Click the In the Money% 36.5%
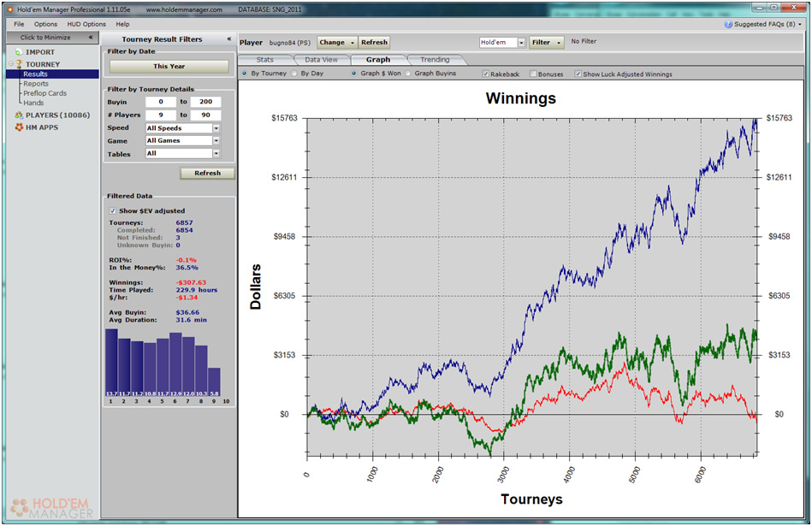Image resolution: width=812 pixels, height=526 pixels. tap(187, 268)
